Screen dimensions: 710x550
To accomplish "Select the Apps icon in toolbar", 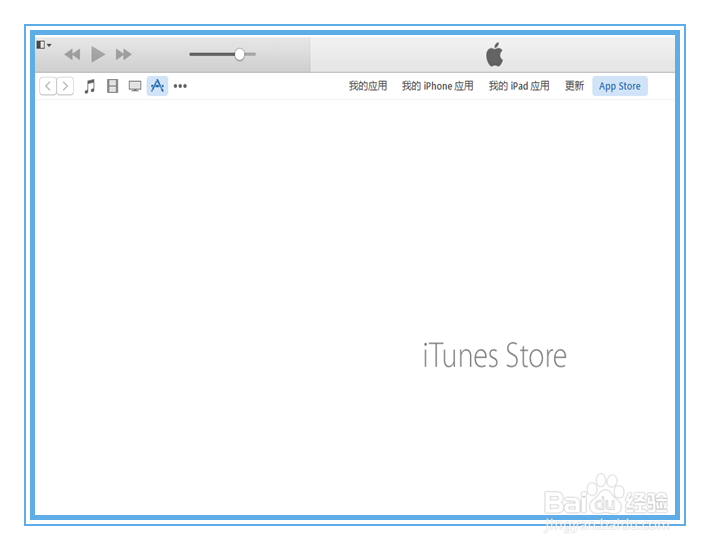I will coord(157,86).
